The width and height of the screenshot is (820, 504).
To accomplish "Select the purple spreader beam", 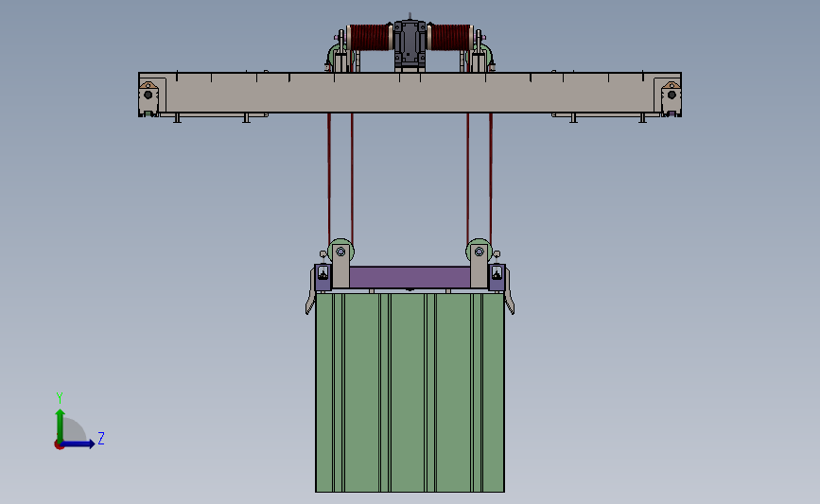I will coord(410,277).
